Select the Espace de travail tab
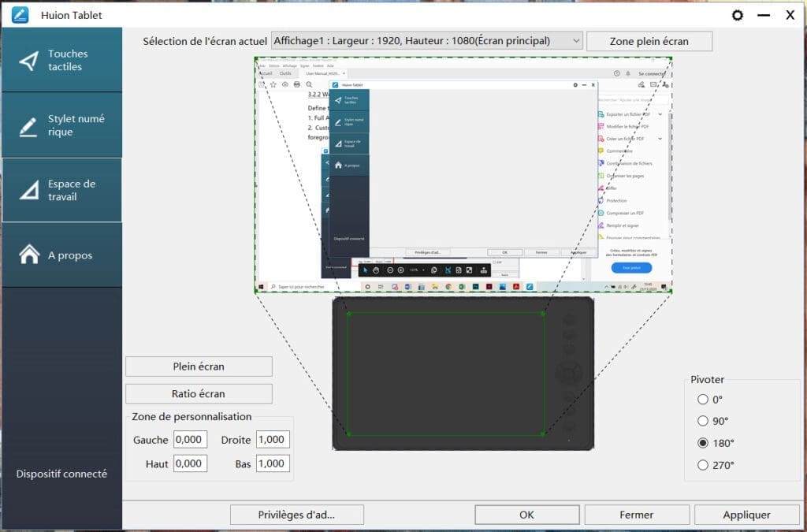The height and width of the screenshot is (532, 807). click(x=61, y=191)
